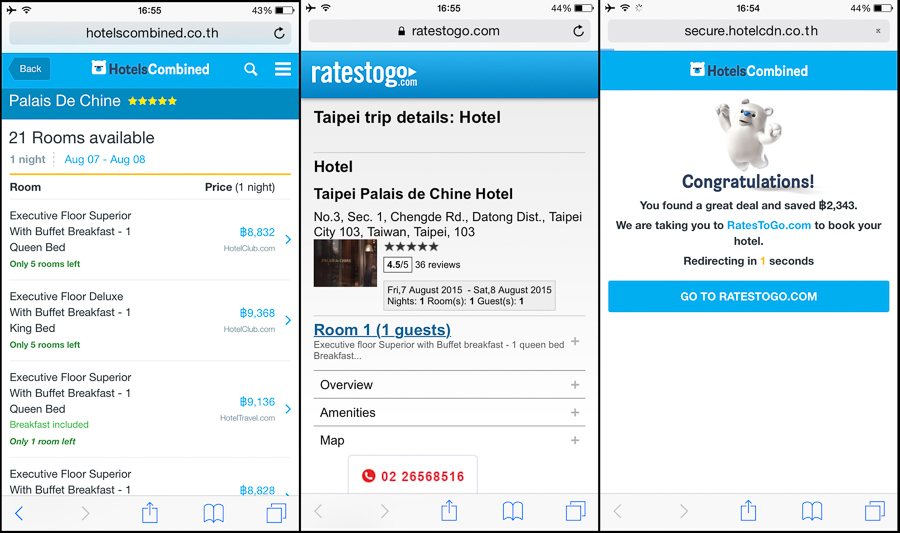Click the GO TO RATESTOGO.COM button

click(748, 297)
